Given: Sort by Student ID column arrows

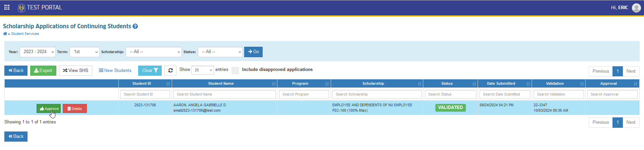Looking at the screenshot, I should click(x=168, y=84).
